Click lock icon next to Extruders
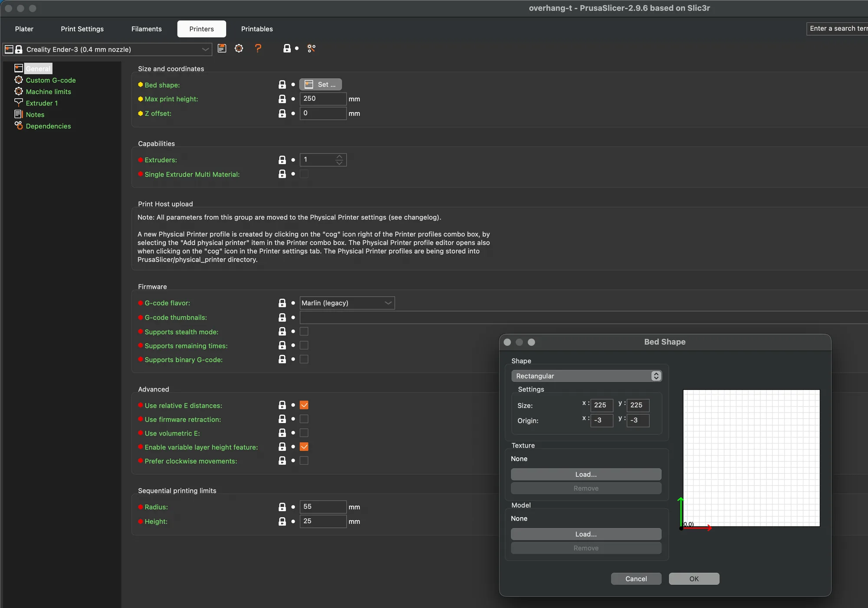Screen dimensions: 868x608 282,160
